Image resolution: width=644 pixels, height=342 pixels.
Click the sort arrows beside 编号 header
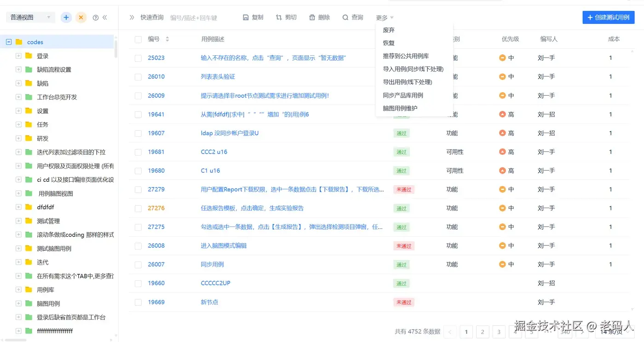[x=167, y=39]
